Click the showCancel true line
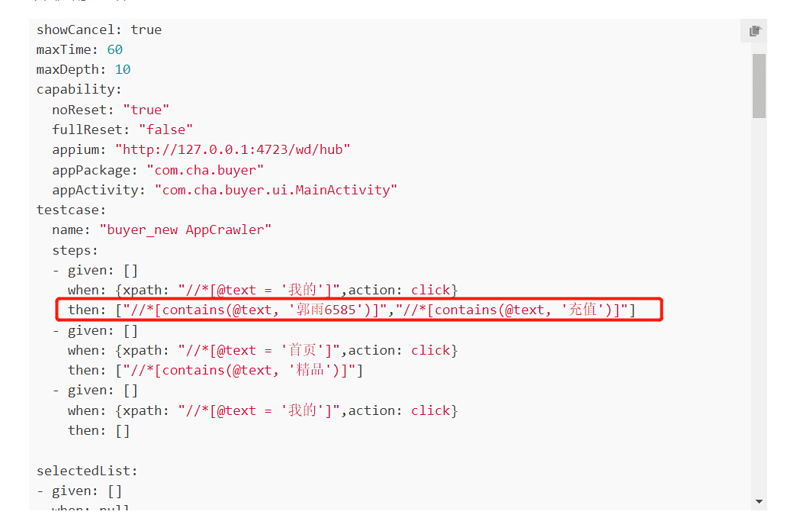 [99, 30]
